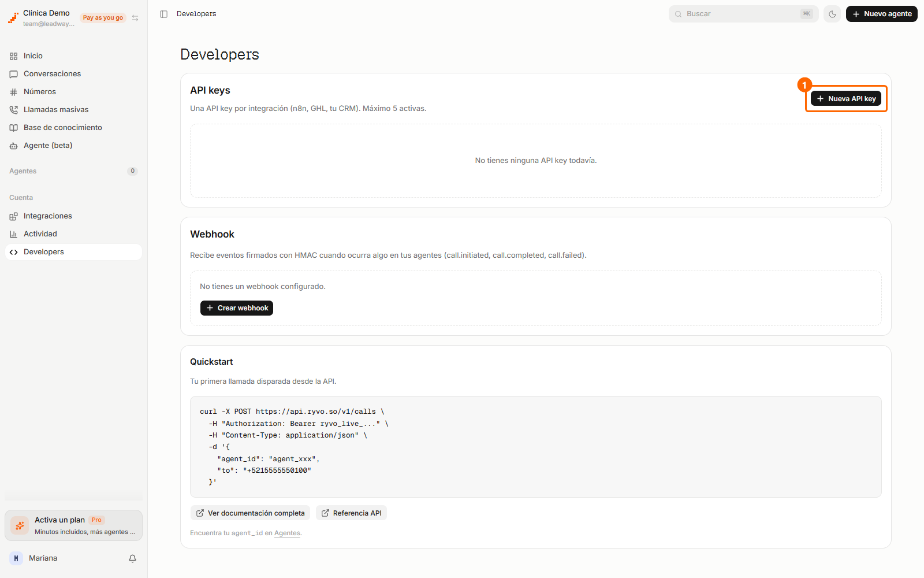Create a Nueva API key
924x578 pixels.
point(846,99)
